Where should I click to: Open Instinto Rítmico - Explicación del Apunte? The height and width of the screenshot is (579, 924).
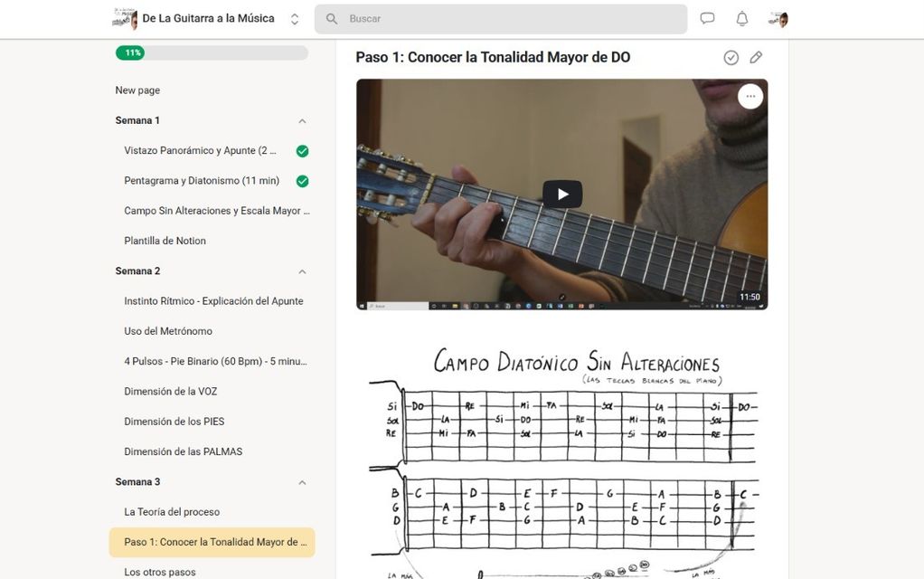(x=213, y=300)
